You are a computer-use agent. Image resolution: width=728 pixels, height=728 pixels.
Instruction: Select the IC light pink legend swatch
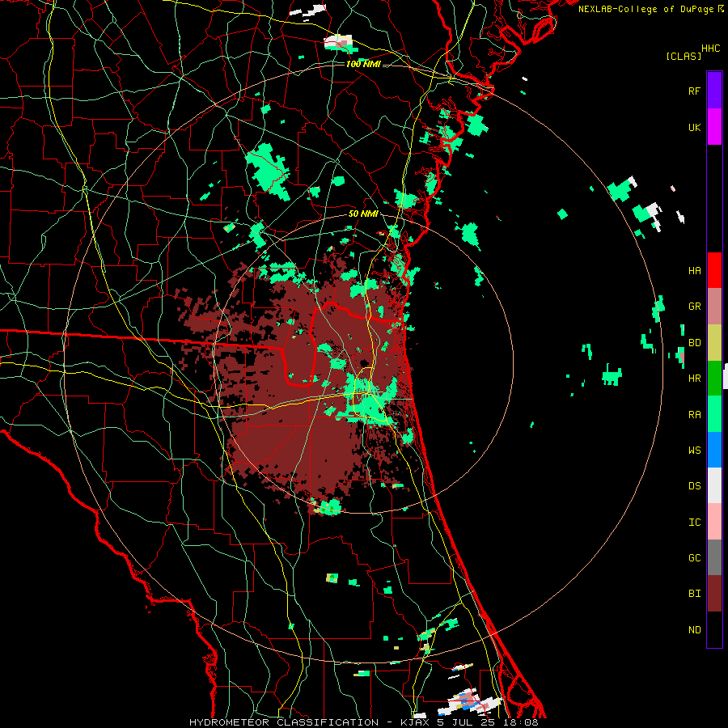[x=714, y=522]
